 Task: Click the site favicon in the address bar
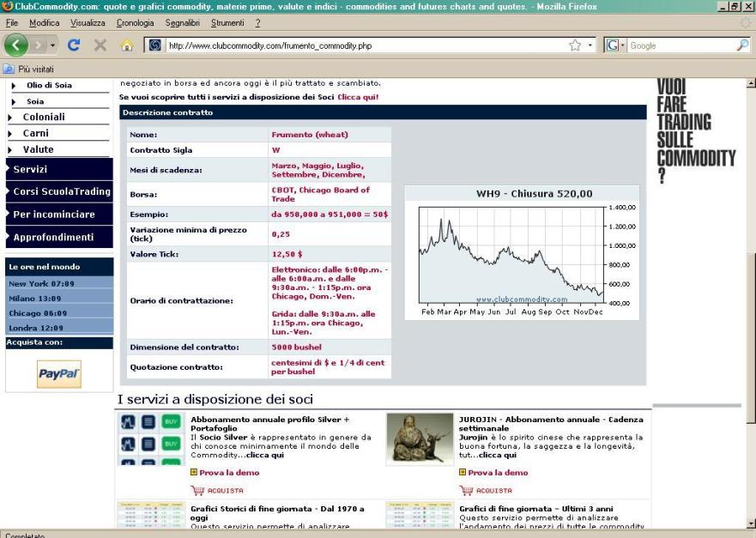coord(154,45)
